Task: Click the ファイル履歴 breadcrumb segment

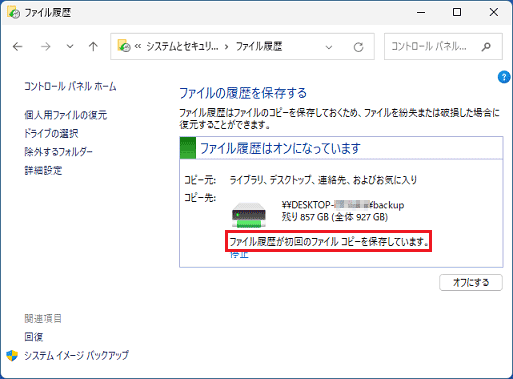Action: tap(259, 46)
